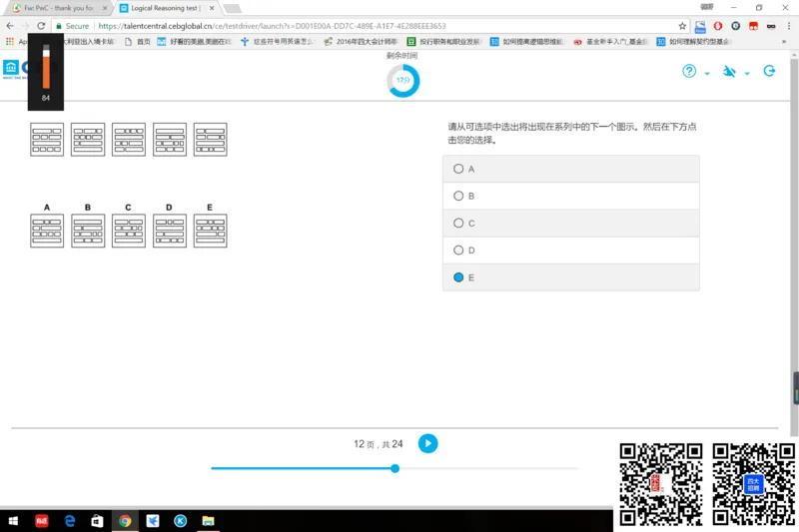Screen dimensions: 799x532
Task: Select radio option E
Action: tap(458, 276)
